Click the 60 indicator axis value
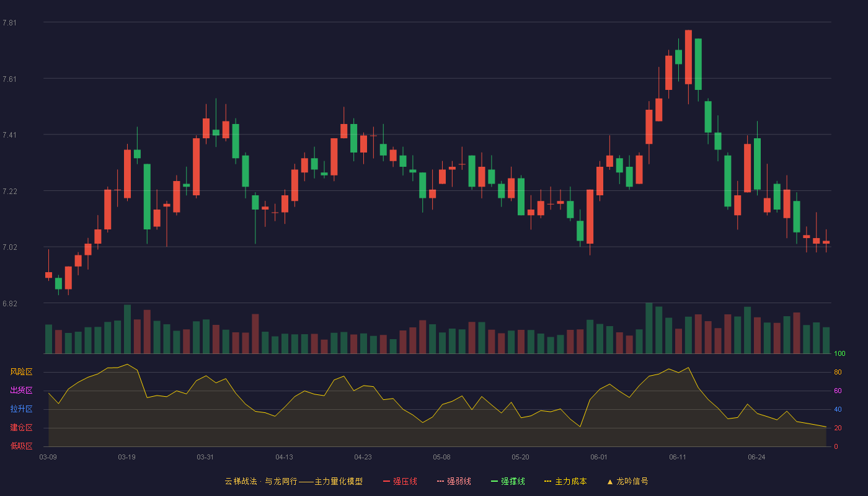 coord(838,391)
